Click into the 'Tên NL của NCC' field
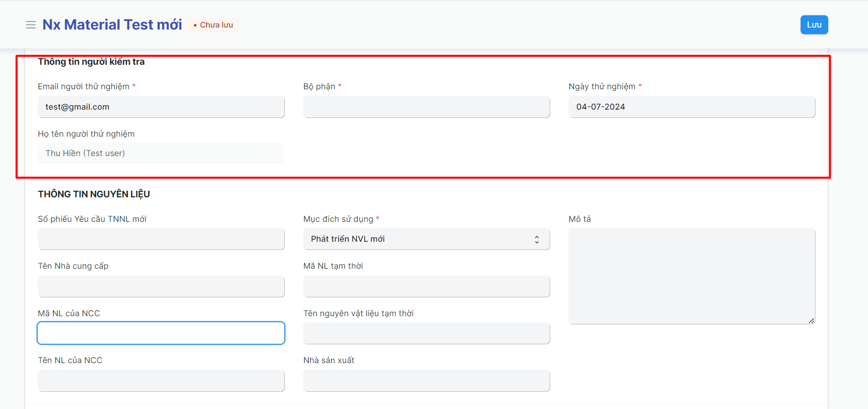The height and width of the screenshot is (409, 868). click(161, 381)
